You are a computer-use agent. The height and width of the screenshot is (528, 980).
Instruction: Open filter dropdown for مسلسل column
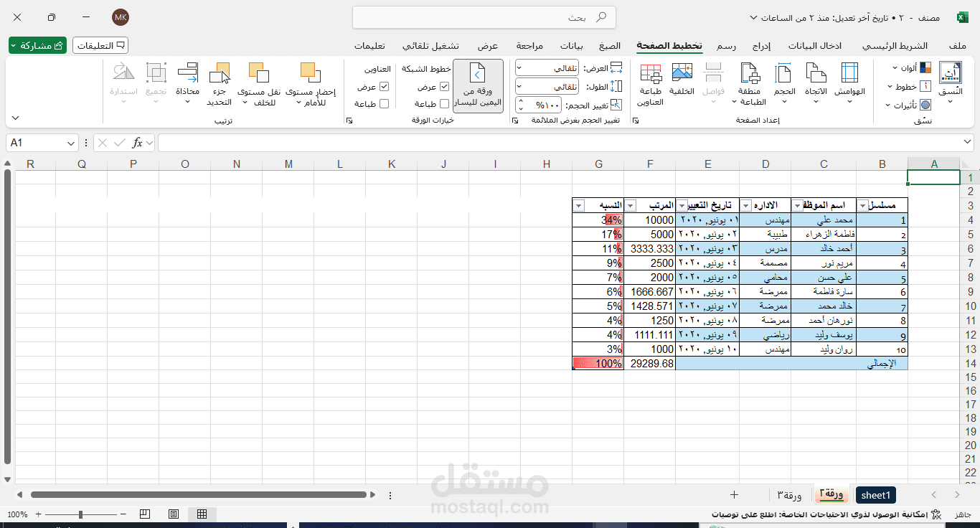point(862,206)
